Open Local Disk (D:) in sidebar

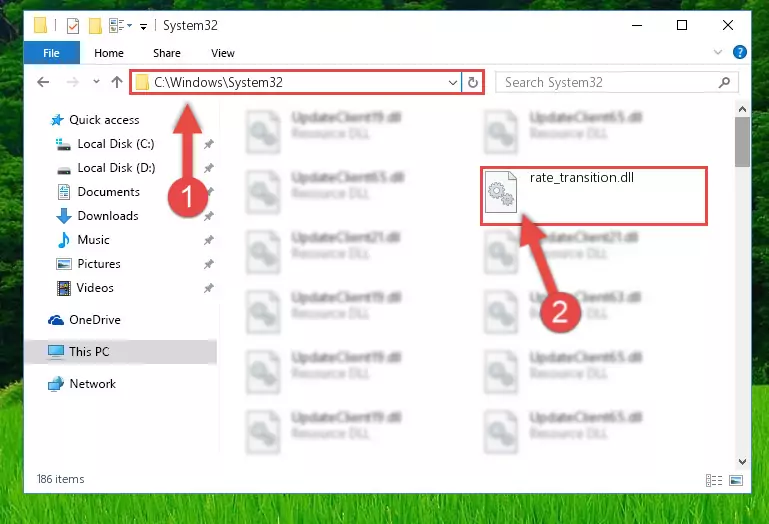(x=116, y=168)
